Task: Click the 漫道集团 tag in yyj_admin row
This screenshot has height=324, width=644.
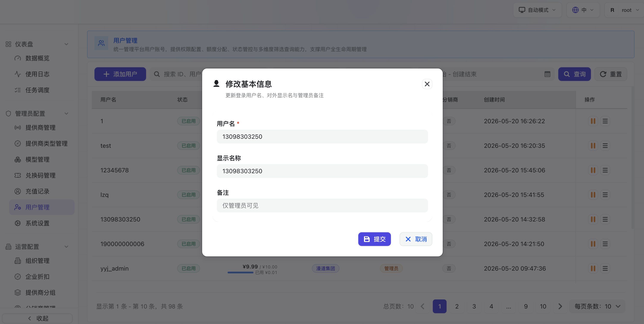Action: pyautogui.click(x=325, y=269)
